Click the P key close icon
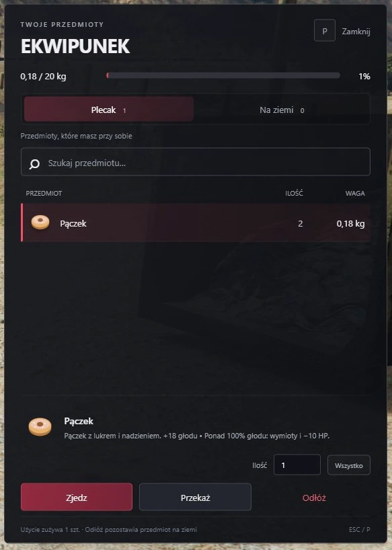 [x=325, y=31]
